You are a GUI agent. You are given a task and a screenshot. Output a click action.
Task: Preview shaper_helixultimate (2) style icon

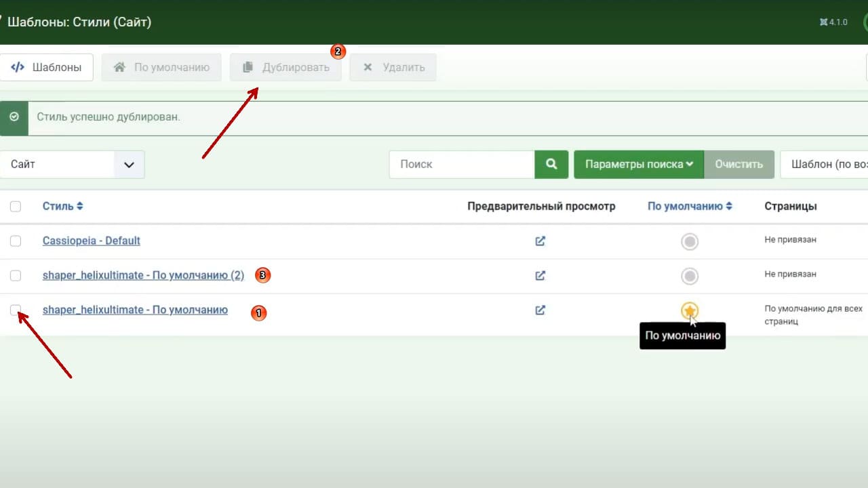pyautogui.click(x=540, y=275)
